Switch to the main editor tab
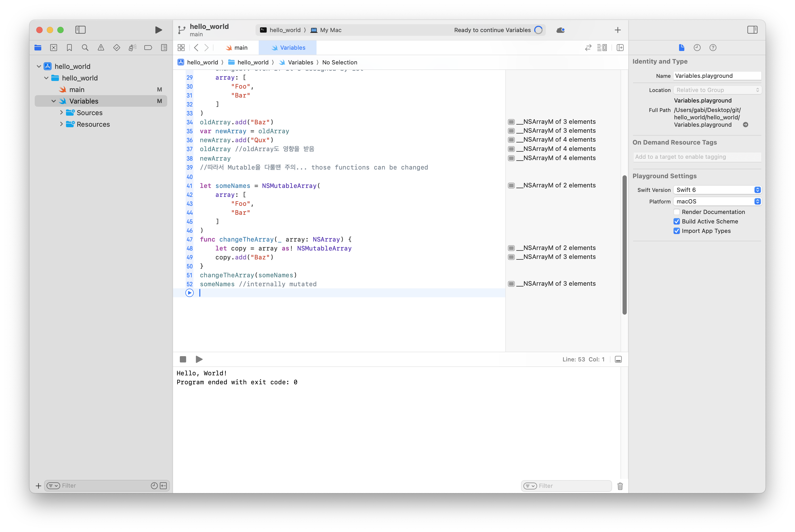795x532 pixels. 237,48
